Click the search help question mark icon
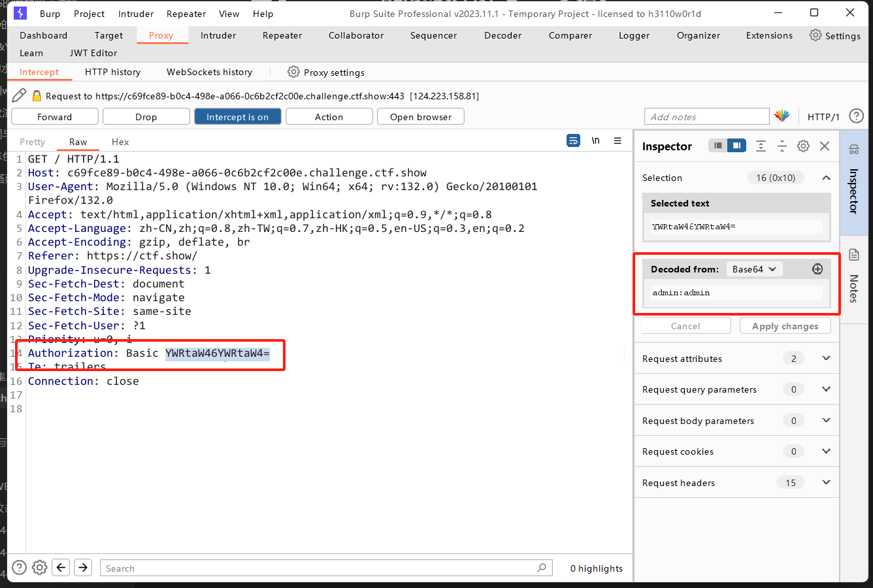 click(x=20, y=567)
